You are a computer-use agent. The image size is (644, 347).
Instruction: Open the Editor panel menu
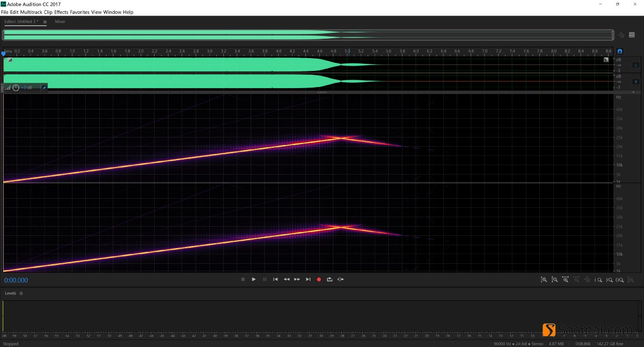click(44, 22)
